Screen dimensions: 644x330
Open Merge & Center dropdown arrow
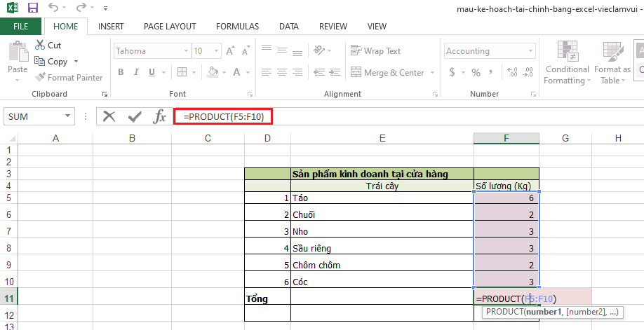[432, 73]
